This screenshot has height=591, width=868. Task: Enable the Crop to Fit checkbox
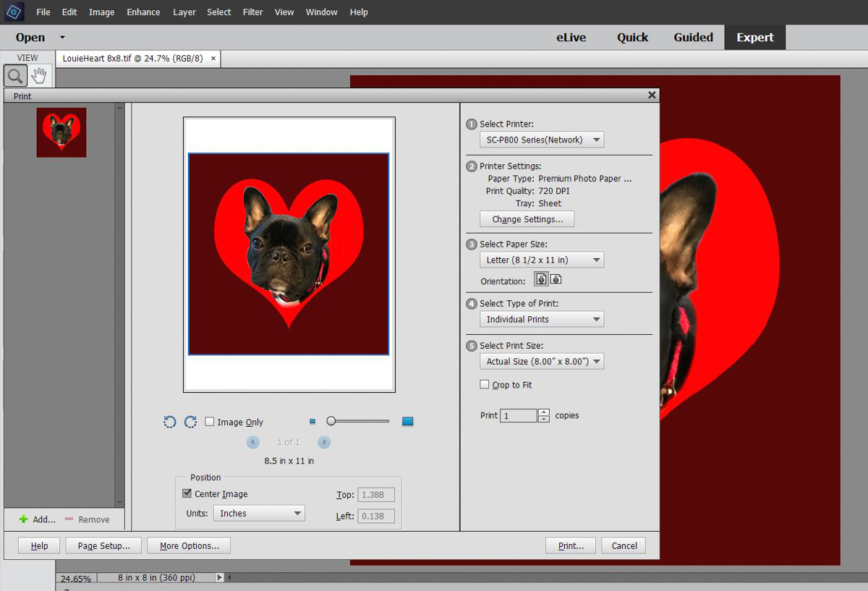[485, 385]
